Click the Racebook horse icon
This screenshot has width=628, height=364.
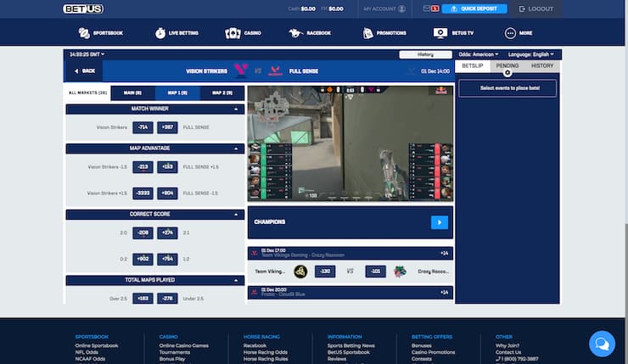click(295, 33)
